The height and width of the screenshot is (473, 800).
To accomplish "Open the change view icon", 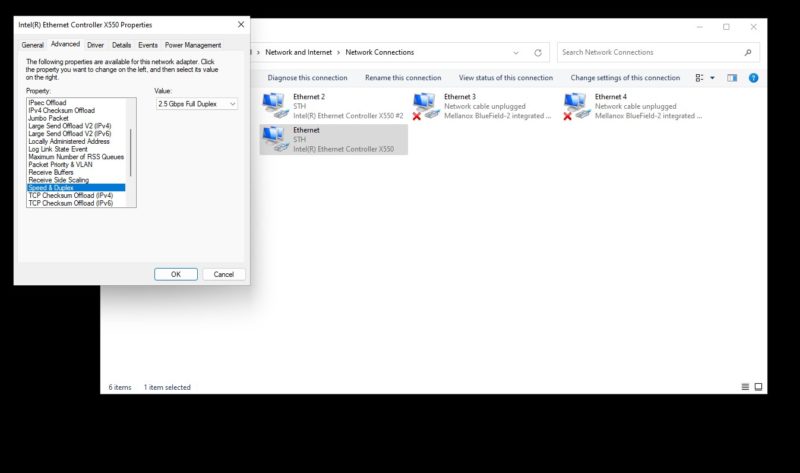I will [x=699, y=78].
